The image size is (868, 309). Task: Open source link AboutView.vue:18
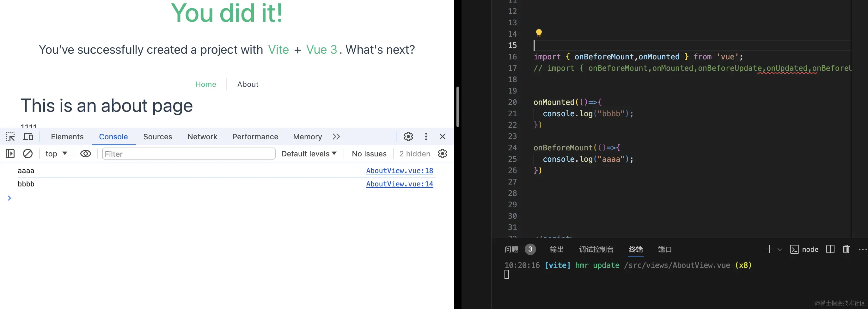tap(400, 171)
